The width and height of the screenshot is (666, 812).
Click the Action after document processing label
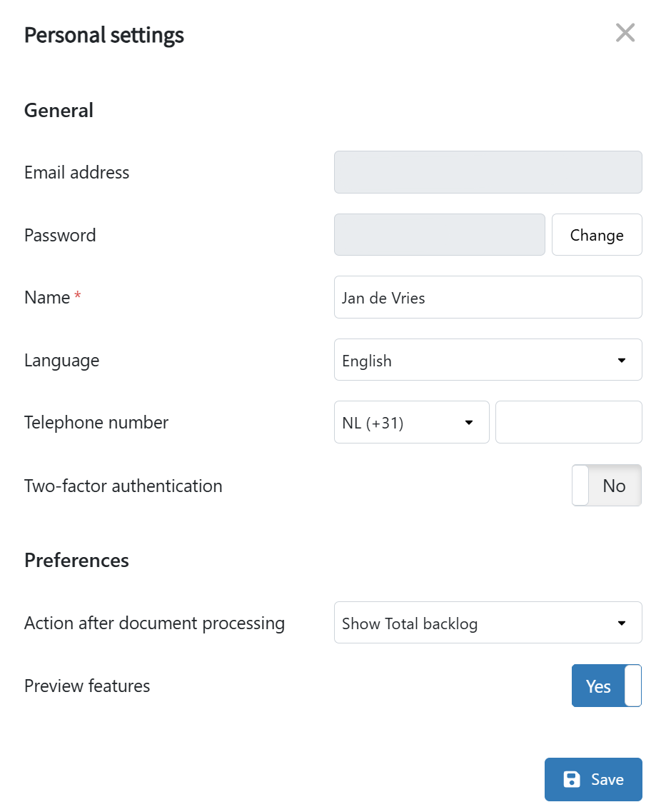pyautogui.click(x=154, y=623)
